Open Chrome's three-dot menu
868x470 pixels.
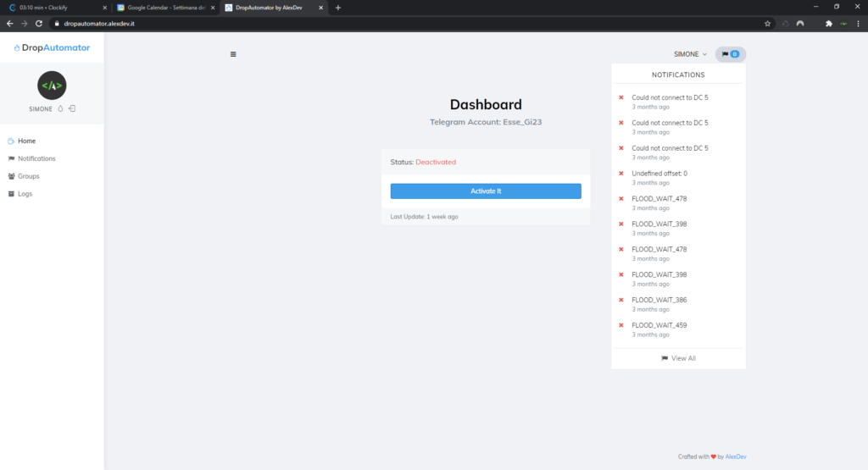[x=858, y=24]
